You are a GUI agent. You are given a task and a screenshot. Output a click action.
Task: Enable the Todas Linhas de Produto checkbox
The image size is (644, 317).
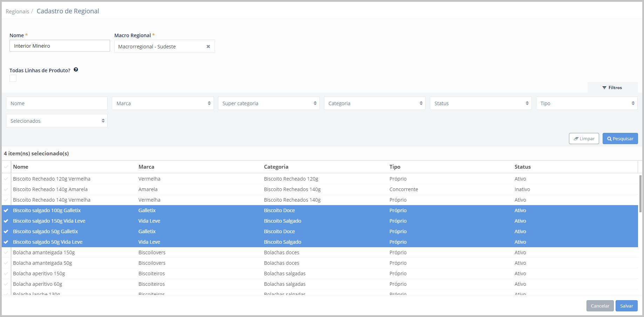pyautogui.click(x=13, y=78)
